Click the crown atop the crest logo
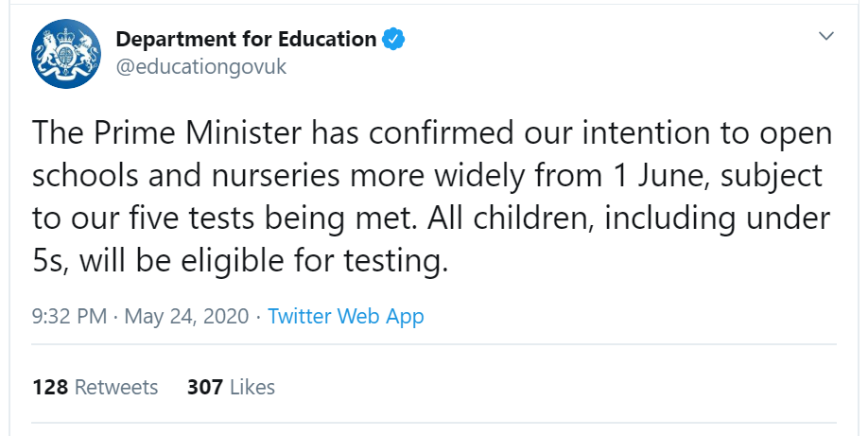Screen dimensions: 868x436 pos(66,35)
